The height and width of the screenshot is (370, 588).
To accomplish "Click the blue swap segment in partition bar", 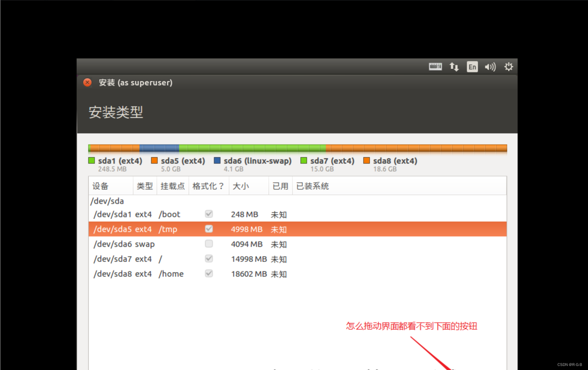I will pos(159,148).
